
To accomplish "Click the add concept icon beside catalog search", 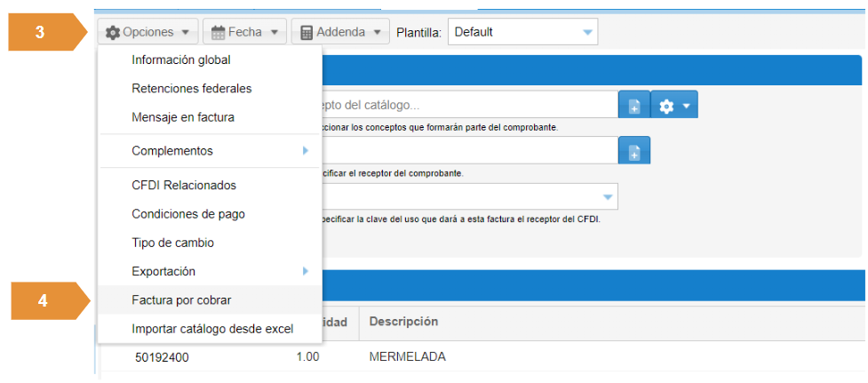I will tap(634, 106).
